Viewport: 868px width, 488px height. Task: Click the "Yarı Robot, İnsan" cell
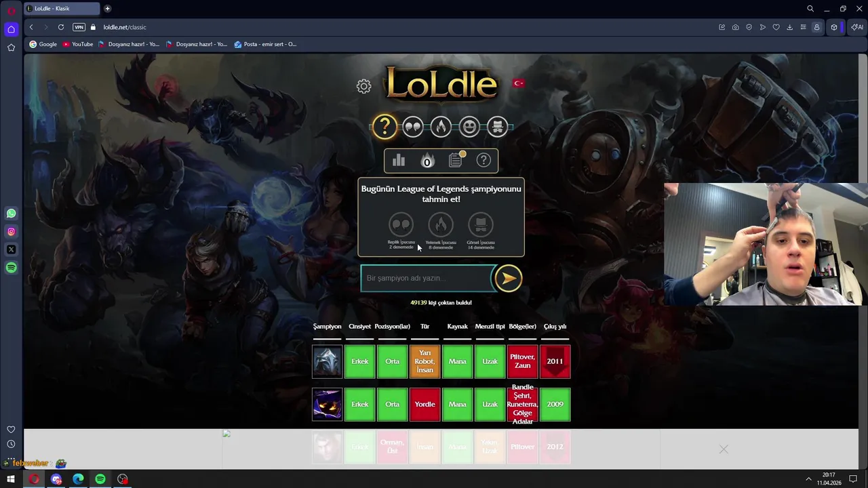(x=425, y=361)
